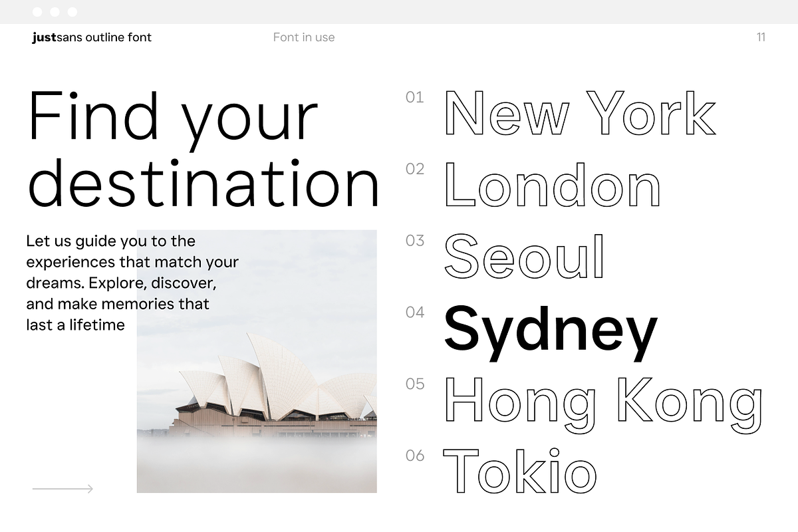
Task: Click number 01 beside New York
Action: point(414,98)
